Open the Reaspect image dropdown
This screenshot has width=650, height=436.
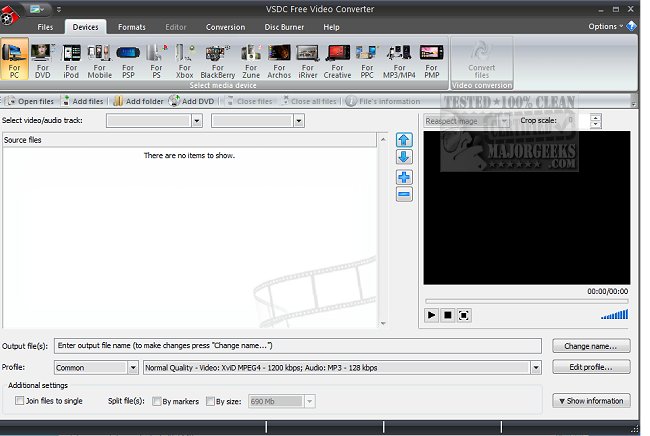[x=504, y=121]
